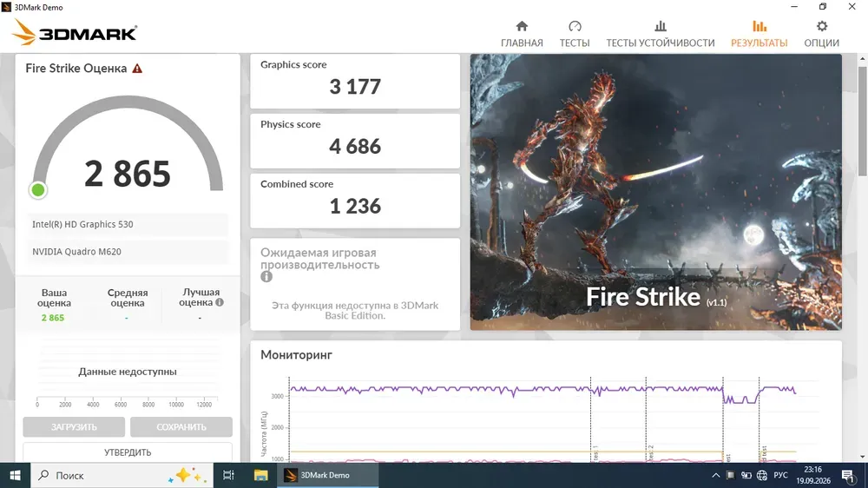Click the green dot on score gauge
Screen dimensions: 868x488
38,190
